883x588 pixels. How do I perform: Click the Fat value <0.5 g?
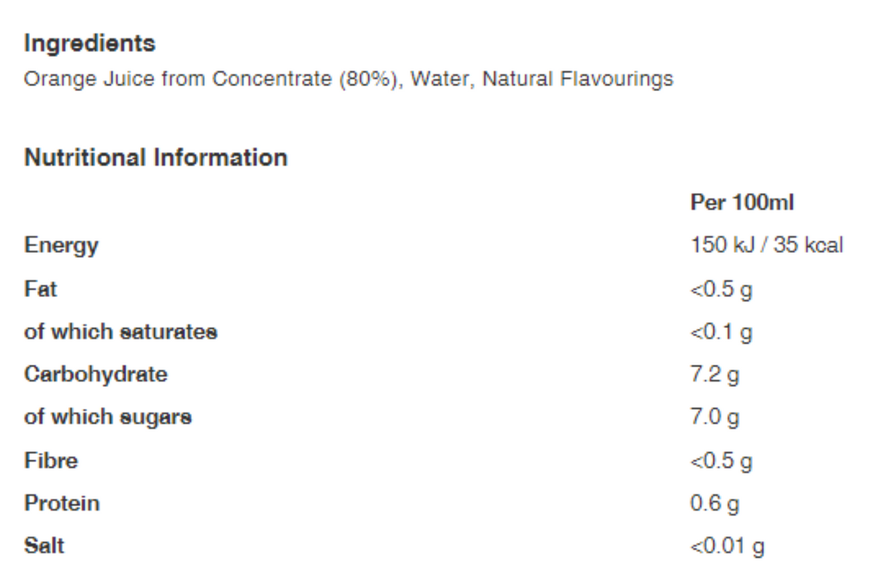(x=721, y=290)
